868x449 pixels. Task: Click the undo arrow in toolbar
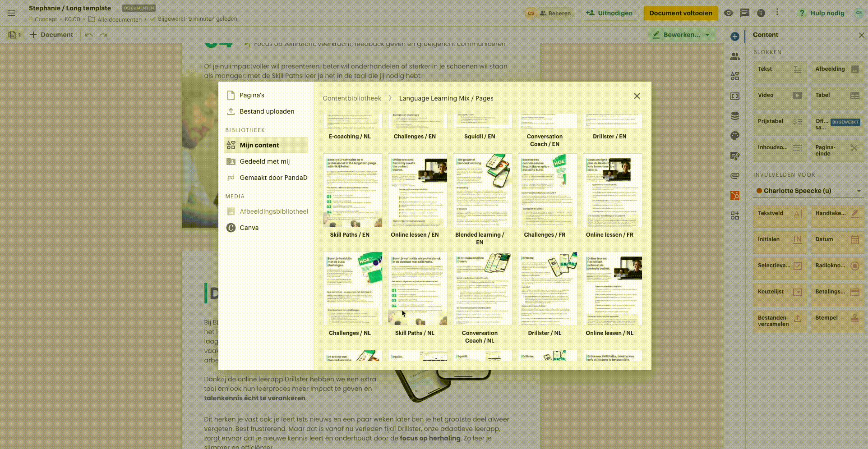click(89, 35)
